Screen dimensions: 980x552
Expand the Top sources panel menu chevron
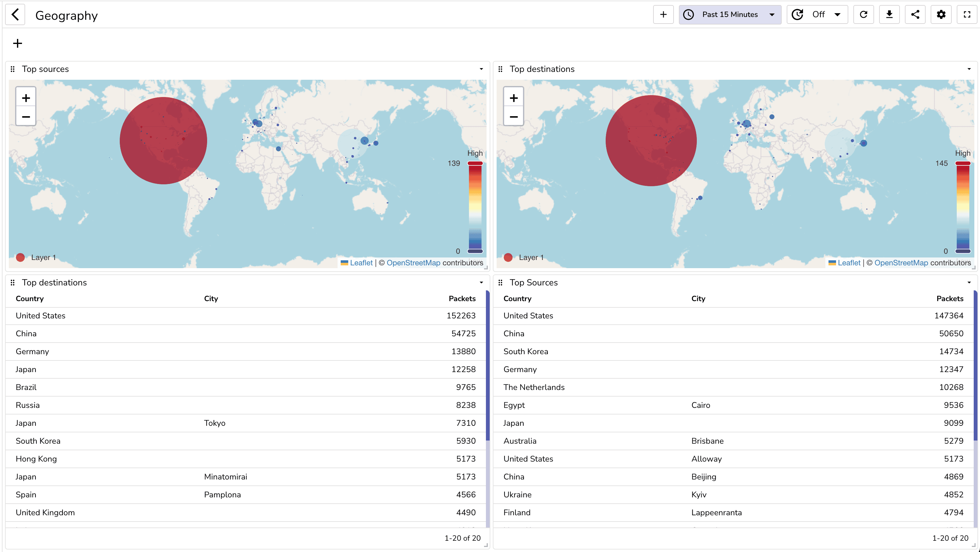coord(481,69)
